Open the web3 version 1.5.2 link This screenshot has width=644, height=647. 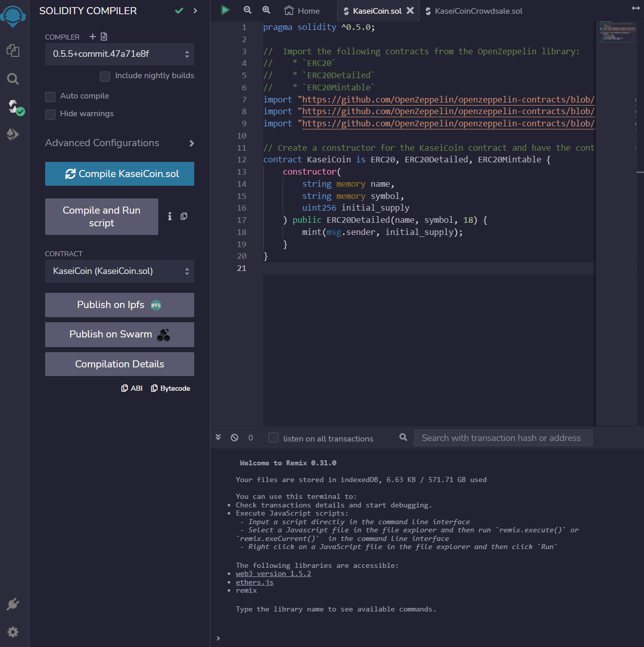(273, 574)
